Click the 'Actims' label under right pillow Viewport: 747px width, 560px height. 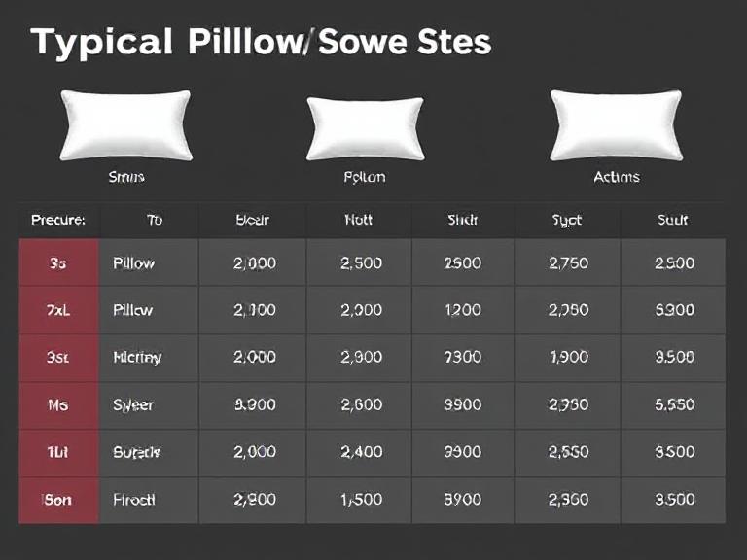click(x=617, y=177)
